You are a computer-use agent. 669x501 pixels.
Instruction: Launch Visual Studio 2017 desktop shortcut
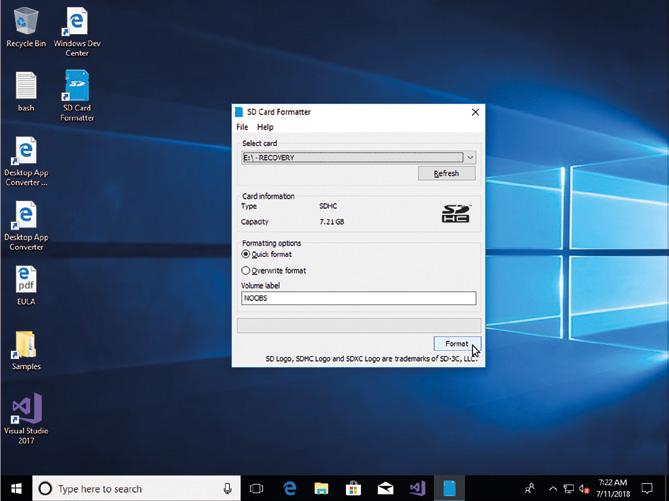26,418
